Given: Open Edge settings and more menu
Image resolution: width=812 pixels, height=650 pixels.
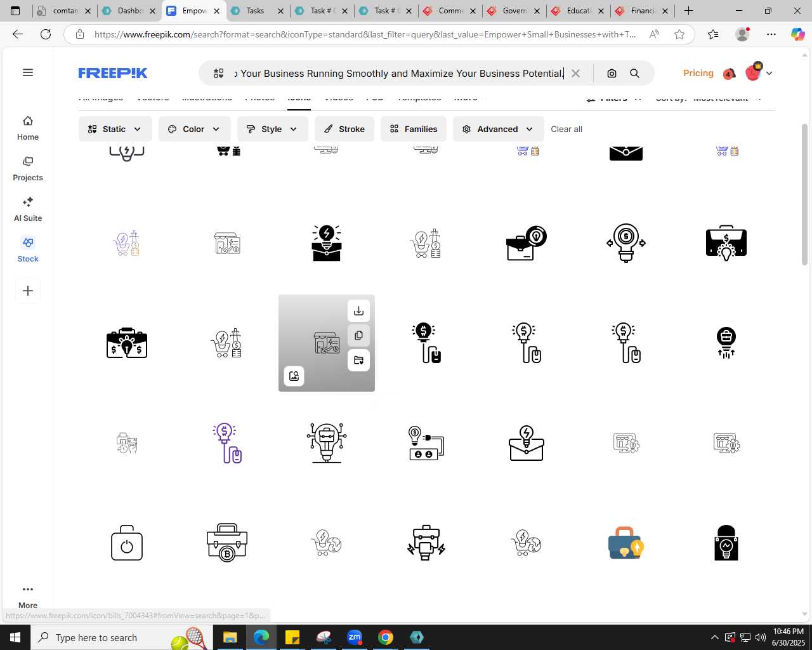Looking at the screenshot, I should pos(771,34).
